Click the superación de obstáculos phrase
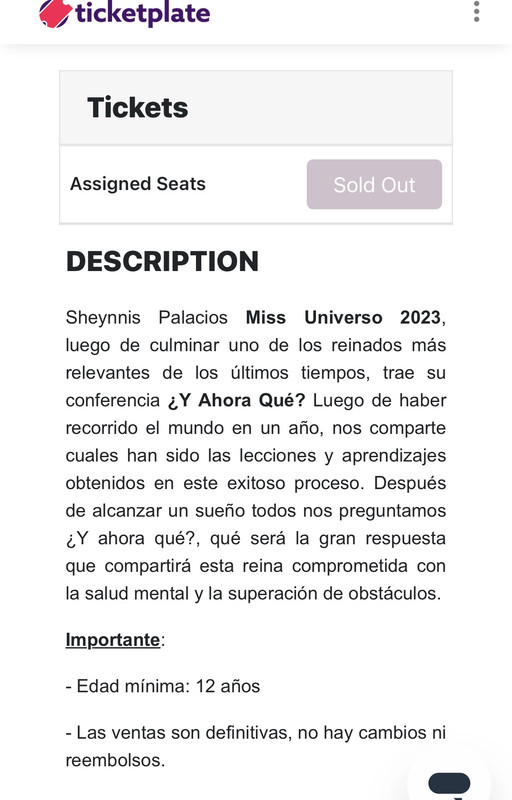The image size is (512, 800). coord(334,594)
